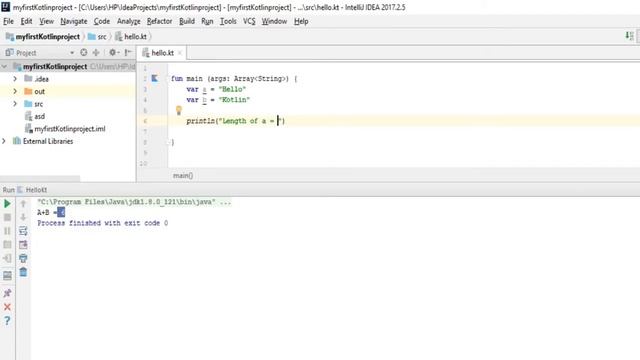The height and width of the screenshot is (360, 640).
Task: Pin the Run tab with the pin icon
Action: [x=7, y=293]
